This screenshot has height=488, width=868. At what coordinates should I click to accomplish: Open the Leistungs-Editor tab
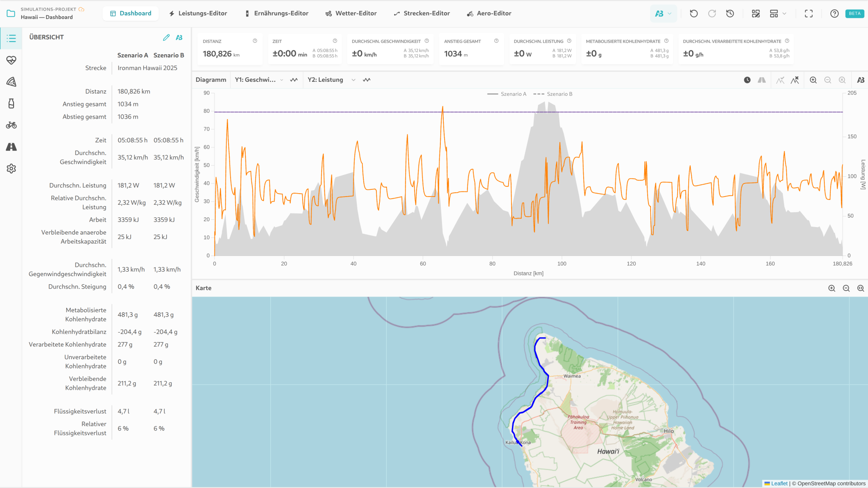click(198, 14)
